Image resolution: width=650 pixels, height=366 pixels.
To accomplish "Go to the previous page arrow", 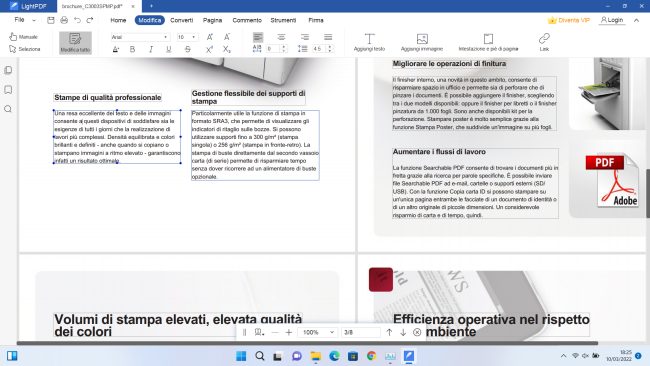I will pos(389,332).
